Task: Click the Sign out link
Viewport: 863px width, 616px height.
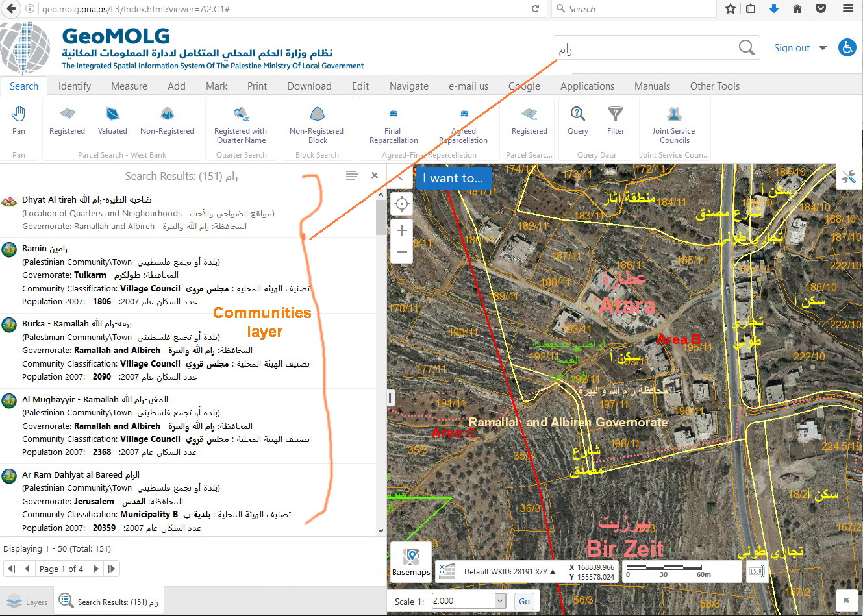Action: [792, 48]
